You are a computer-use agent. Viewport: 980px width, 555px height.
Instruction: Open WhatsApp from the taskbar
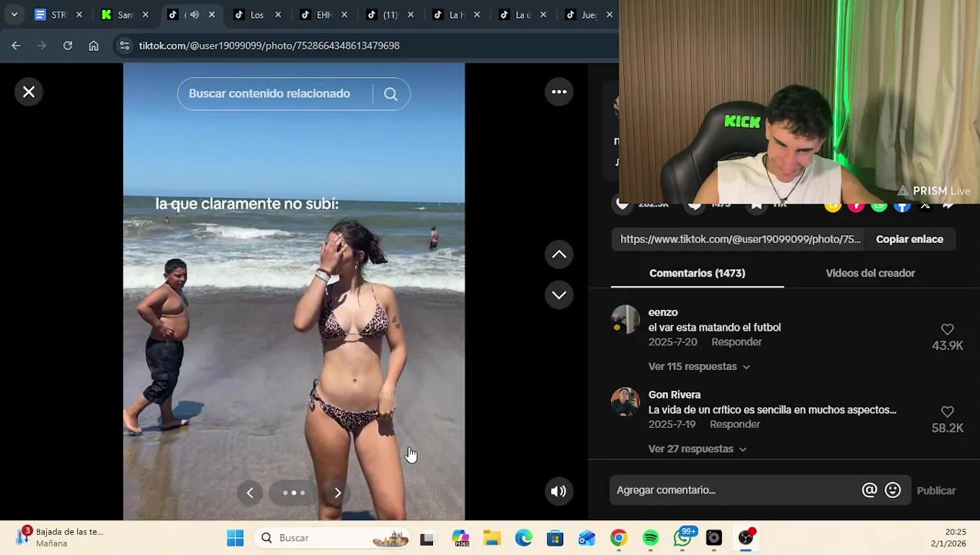click(683, 538)
